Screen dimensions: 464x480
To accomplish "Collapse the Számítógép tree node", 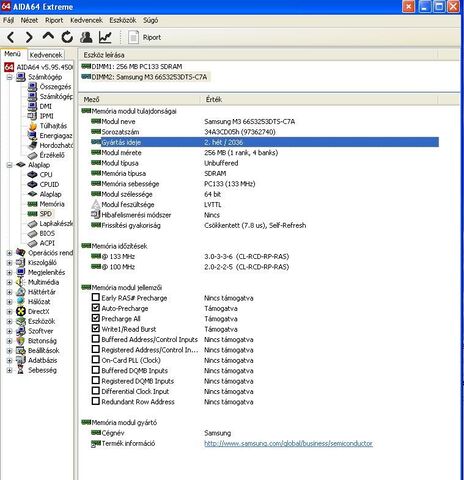I will tap(9, 77).
